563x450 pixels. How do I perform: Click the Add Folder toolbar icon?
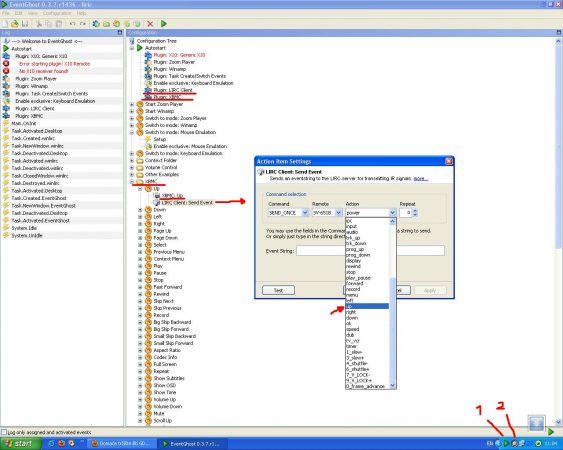pos(107,24)
